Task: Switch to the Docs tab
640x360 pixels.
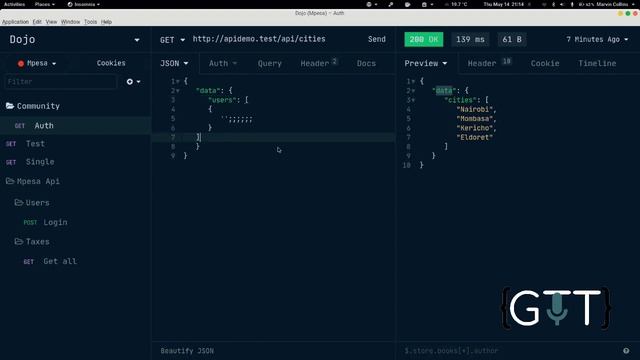Action: (x=366, y=64)
